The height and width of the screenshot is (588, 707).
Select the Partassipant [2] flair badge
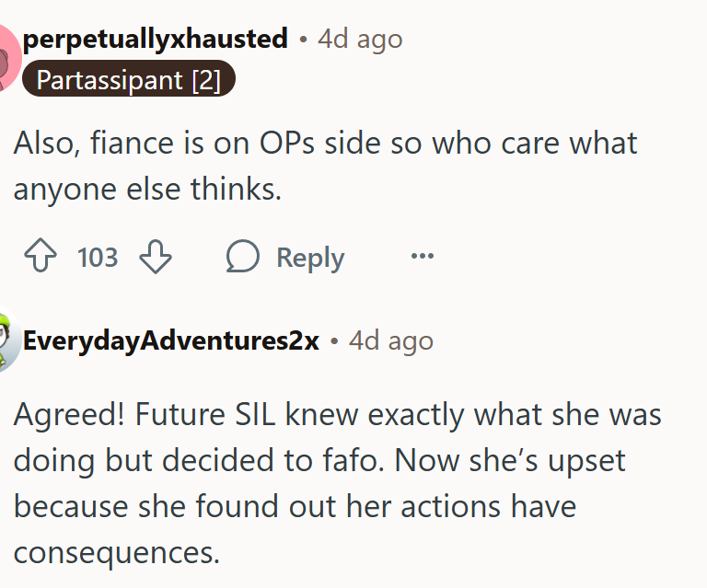pos(129,80)
